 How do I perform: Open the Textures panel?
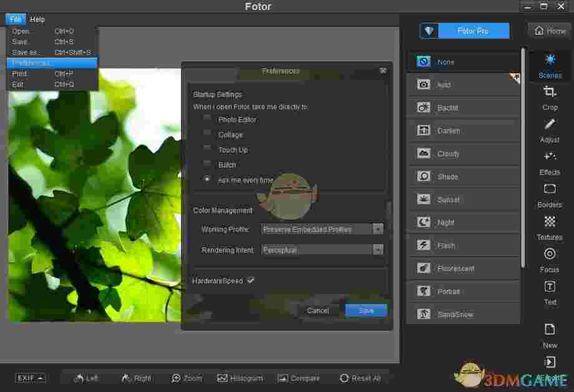(549, 229)
